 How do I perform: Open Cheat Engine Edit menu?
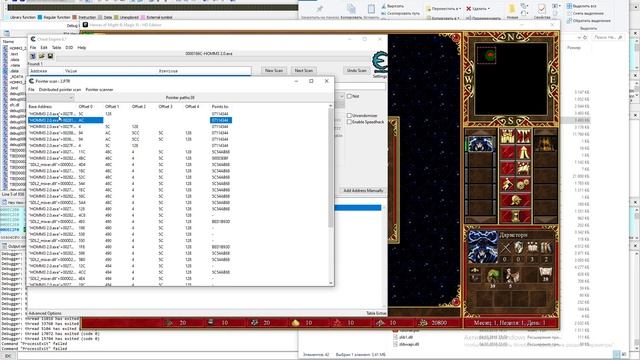pos(44,48)
